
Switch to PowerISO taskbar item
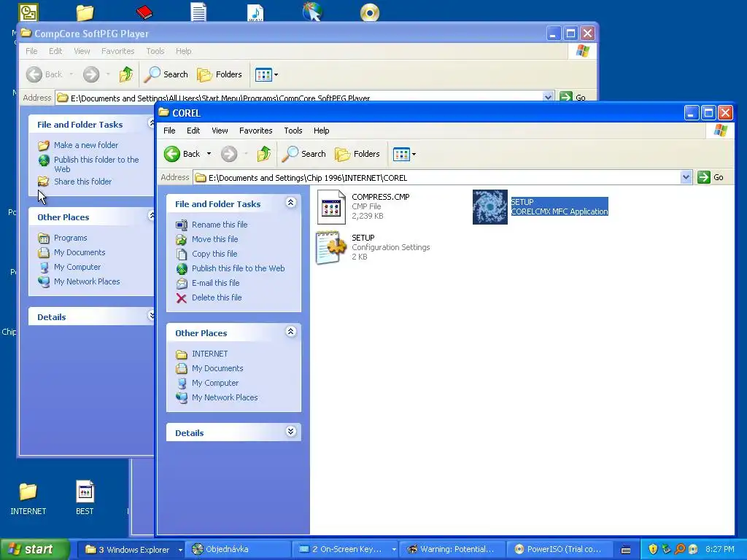tap(559, 550)
